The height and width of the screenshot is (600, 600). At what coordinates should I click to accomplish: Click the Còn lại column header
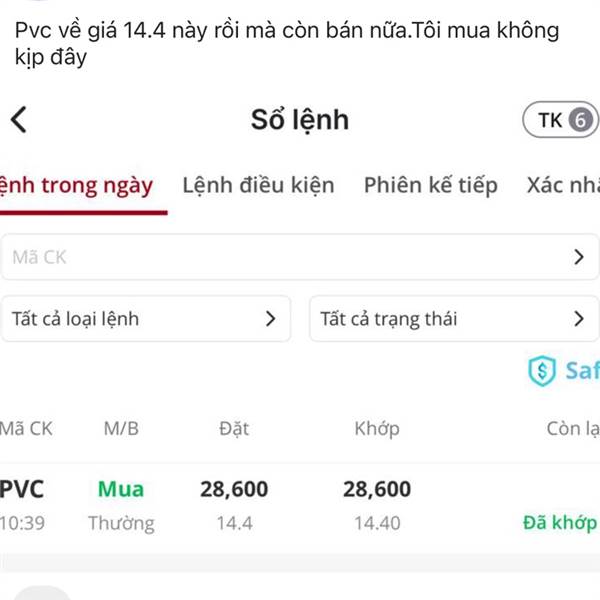click(x=572, y=429)
